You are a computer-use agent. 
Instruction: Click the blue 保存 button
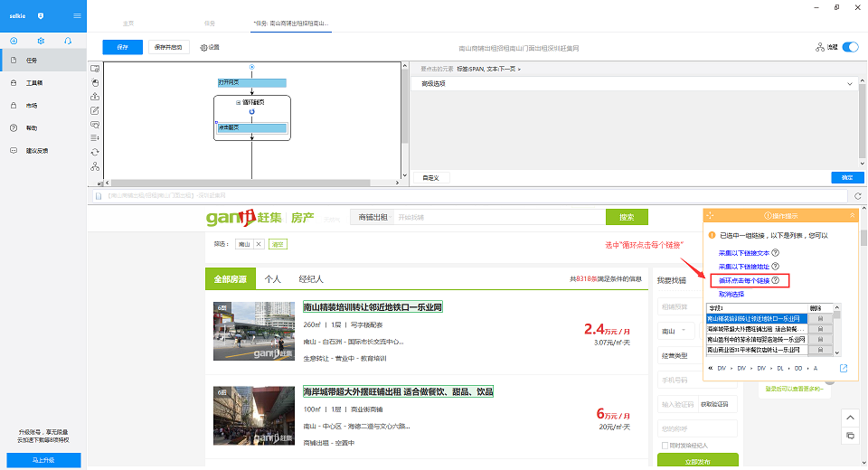122,47
